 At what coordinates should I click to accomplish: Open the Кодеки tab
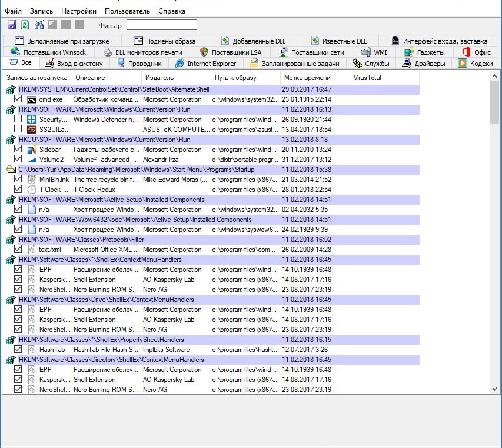[476, 64]
